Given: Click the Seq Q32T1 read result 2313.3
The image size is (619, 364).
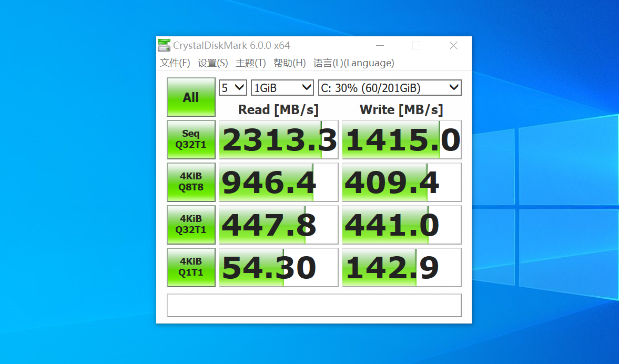Looking at the screenshot, I should point(279,140).
